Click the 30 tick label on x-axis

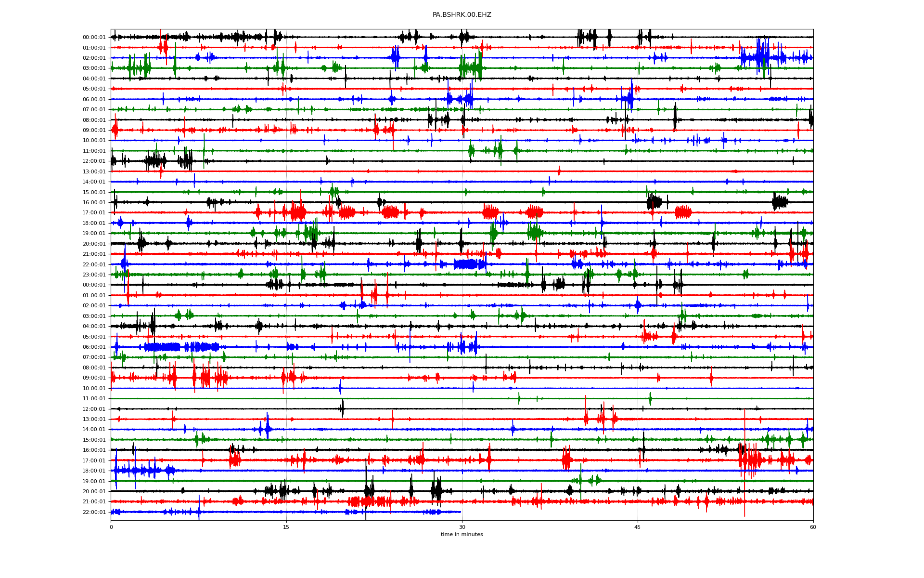click(x=462, y=527)
